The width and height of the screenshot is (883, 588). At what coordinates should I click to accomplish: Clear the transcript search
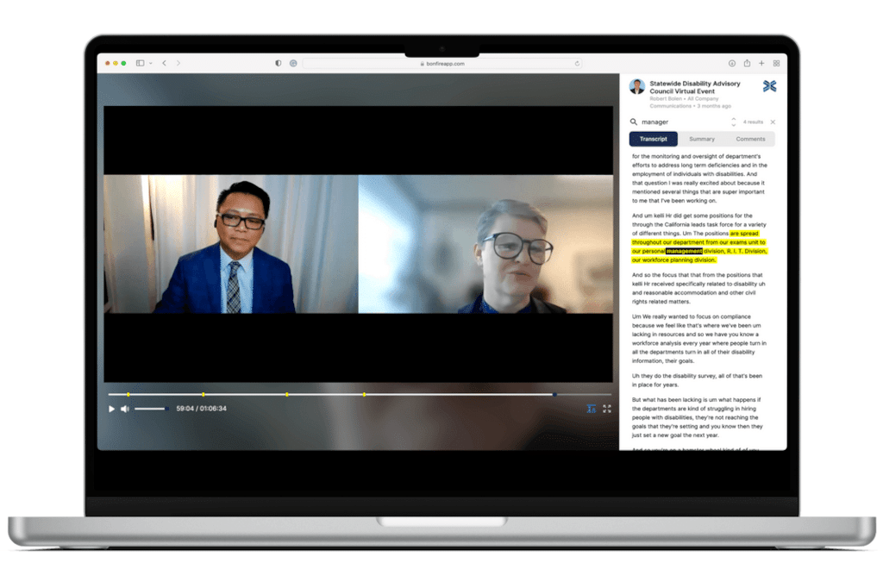click(x=773, y=122)
